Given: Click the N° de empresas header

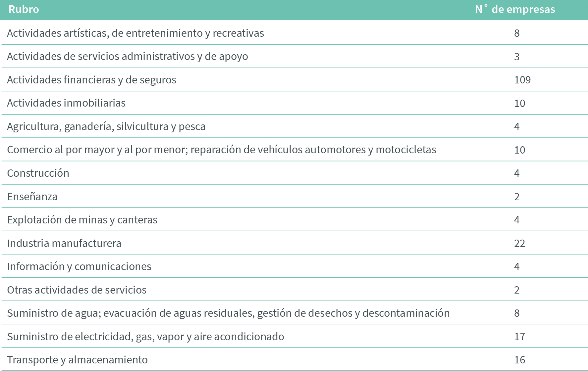Looking at the screenshot, I should pyautogui.click(x=515, y=10).
